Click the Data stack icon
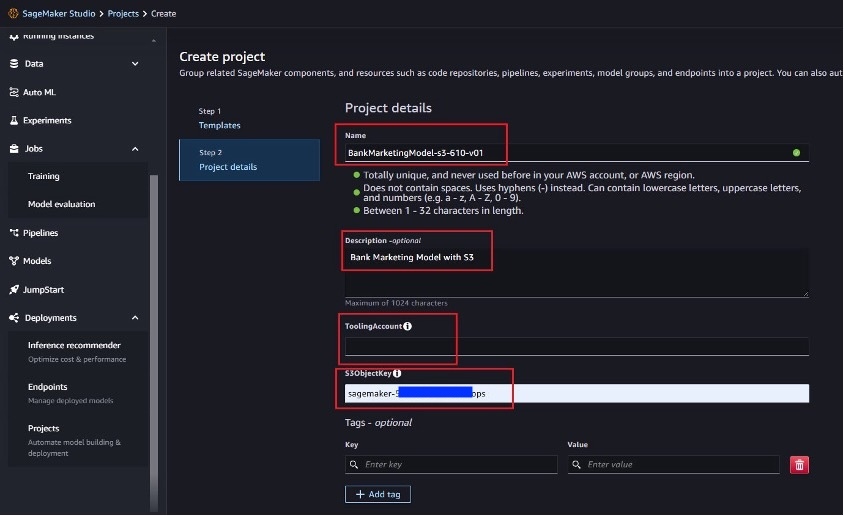The width and height of the screenshot is (844, 516). (14, 63)
